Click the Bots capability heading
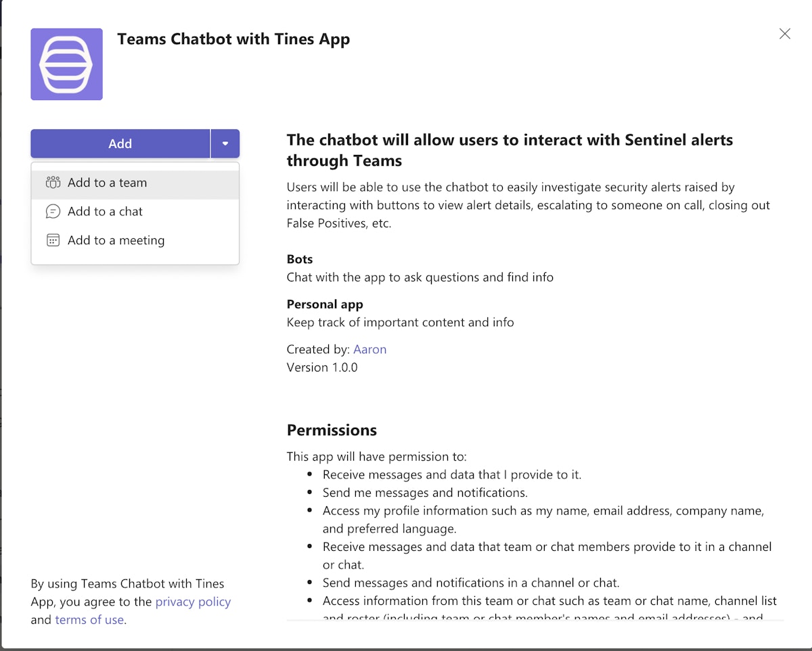The height and width of the screenshot is (651, 812). [x=300, y=259]
